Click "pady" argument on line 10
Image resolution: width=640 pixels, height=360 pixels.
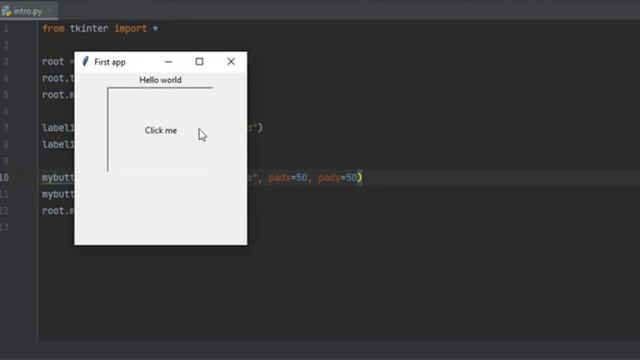tap(329, 178)
